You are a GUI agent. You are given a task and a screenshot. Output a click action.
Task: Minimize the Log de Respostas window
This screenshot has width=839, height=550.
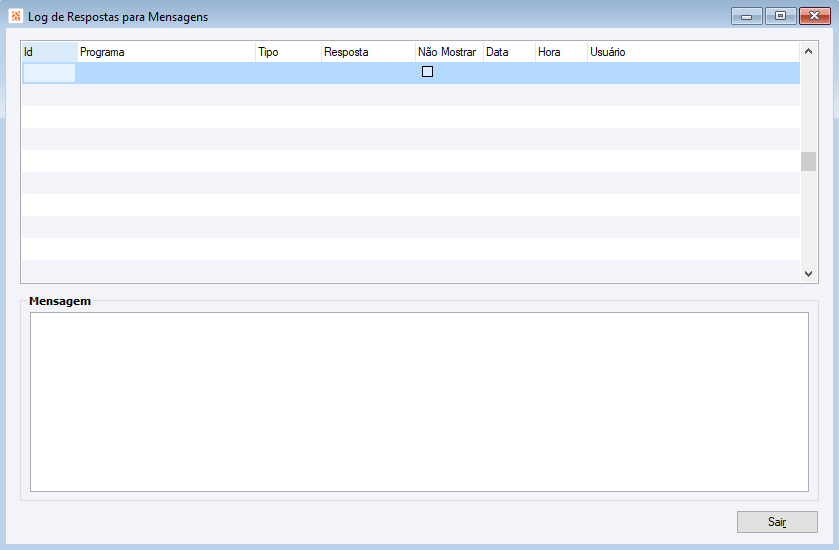746,17
